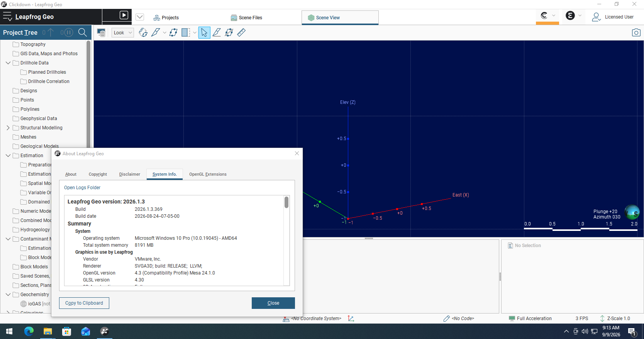The width and height of the screenshot is (644, 339).
Task: Open the OpenGL Extensions tab
Action: [208, 174]
